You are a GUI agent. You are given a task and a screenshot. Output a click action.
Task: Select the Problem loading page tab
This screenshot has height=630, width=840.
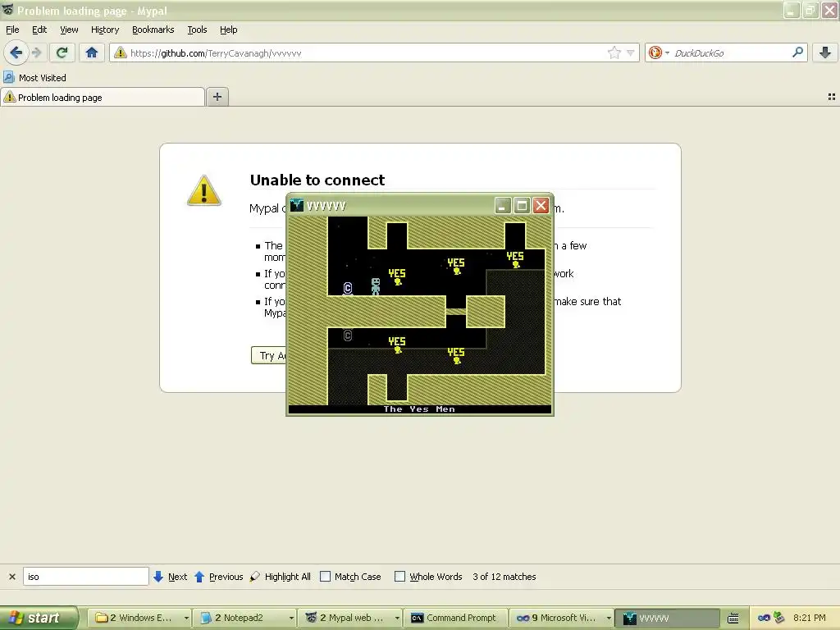102,97
